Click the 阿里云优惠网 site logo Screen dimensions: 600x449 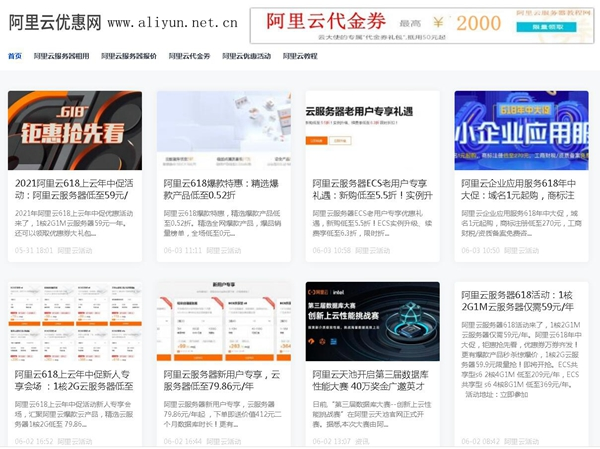[55, 20]
